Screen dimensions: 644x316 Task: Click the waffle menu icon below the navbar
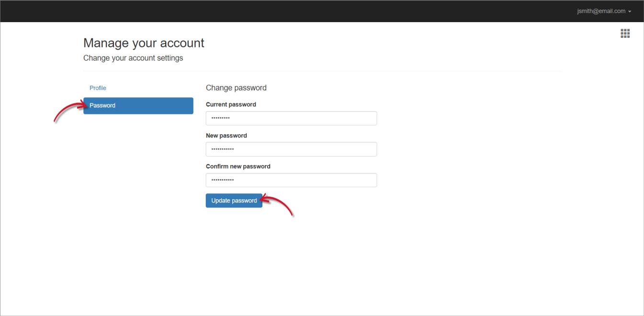[x=625, y=33]
